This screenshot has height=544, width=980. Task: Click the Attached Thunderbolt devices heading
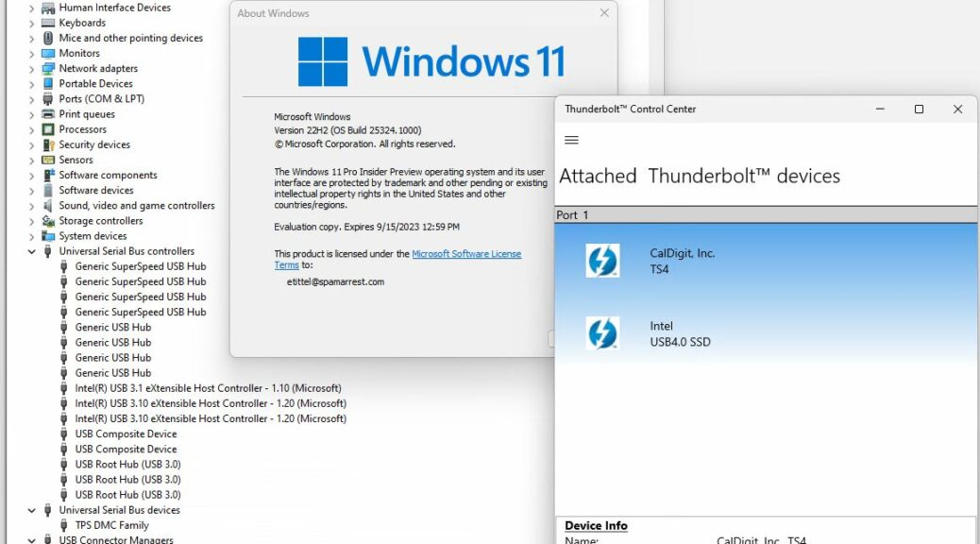point(700,177)
